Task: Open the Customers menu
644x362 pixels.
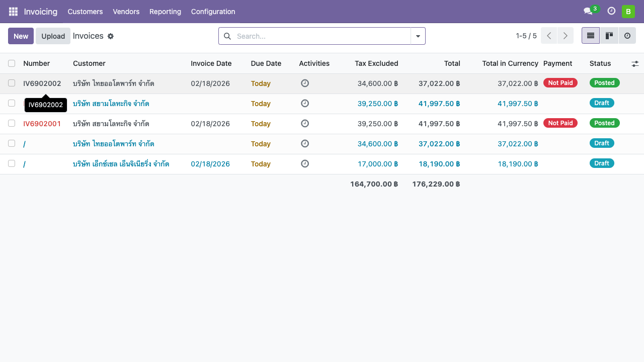Action: click(85, 12)
